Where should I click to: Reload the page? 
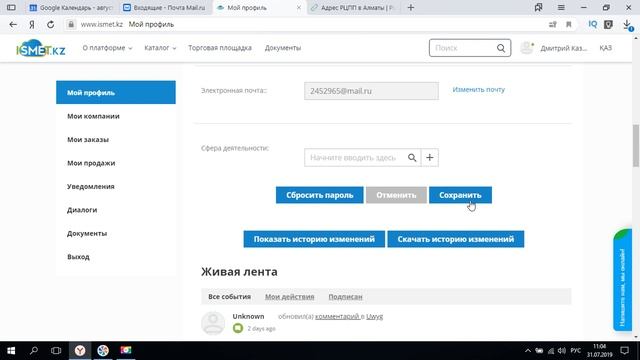[x=50, y=24]
